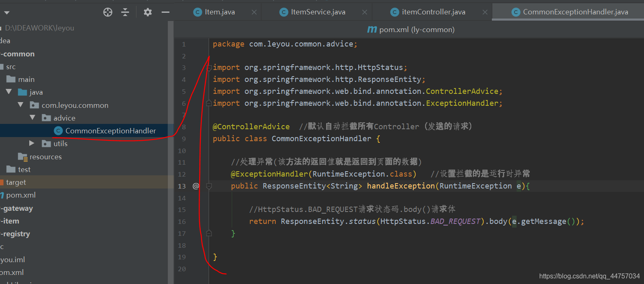Open the project view dropdown arrow
The height and width of the screenshot is (284, 644).
tap(6, 13)
